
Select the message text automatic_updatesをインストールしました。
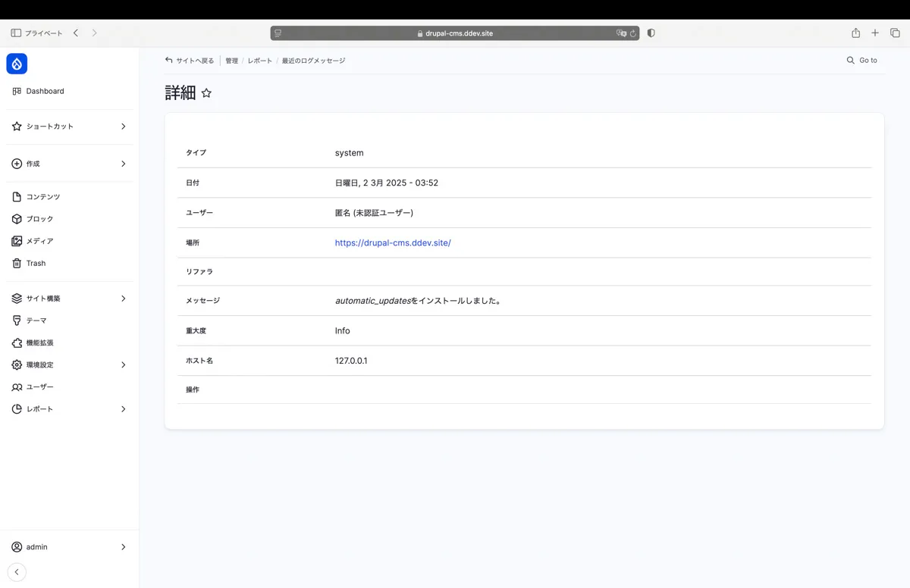coord(418,301)
